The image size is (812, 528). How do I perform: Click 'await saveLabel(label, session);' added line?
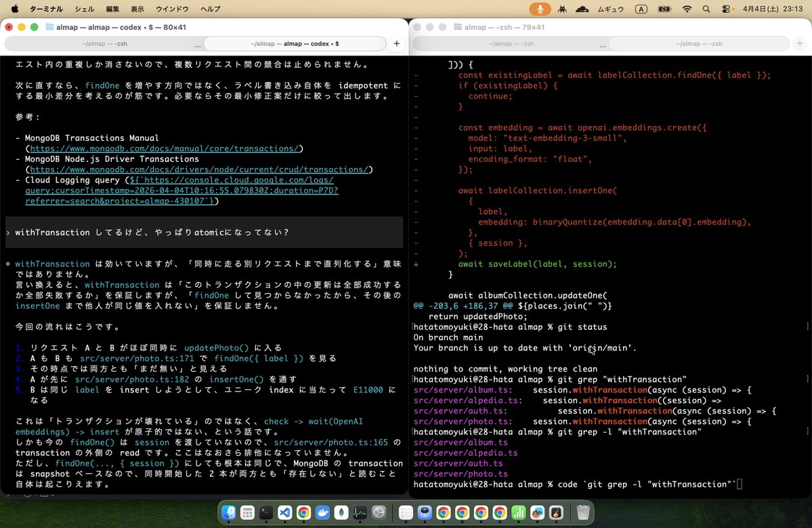coord(537,264)
